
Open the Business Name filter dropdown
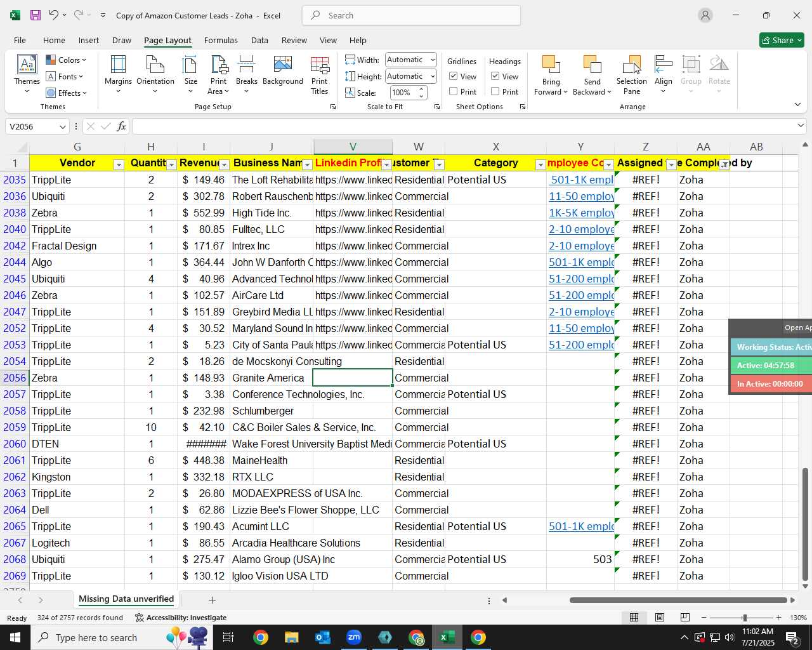pyautogui.click(x=308, y=165)
